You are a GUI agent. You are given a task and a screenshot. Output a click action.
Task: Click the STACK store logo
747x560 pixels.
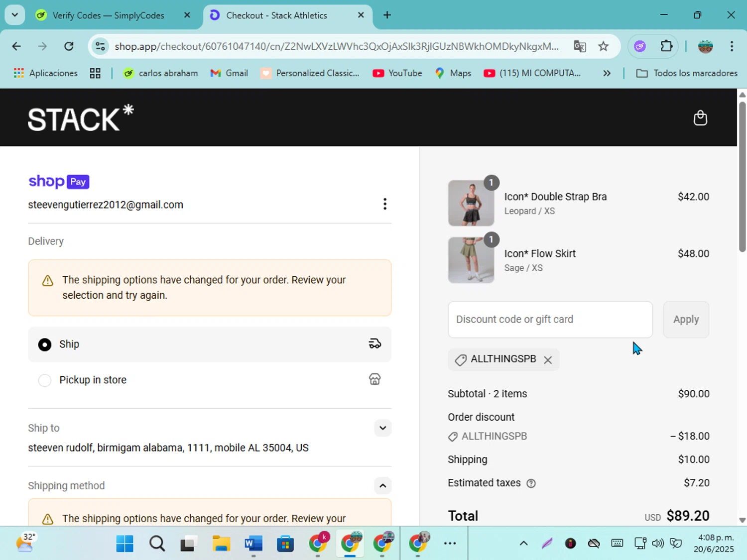coord(81,118)
